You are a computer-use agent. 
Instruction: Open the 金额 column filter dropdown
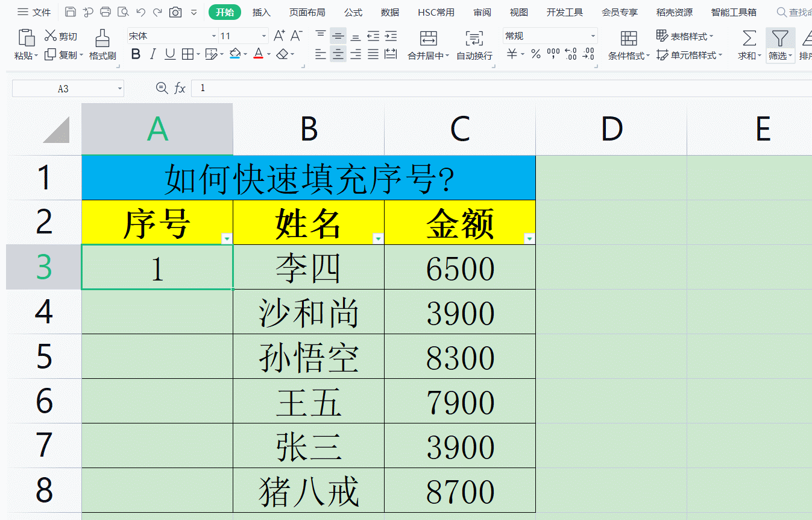click(x=529, y=239)
